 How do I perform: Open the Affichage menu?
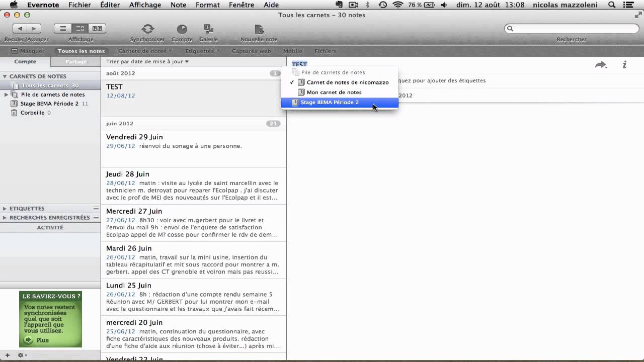pos(145,5)
